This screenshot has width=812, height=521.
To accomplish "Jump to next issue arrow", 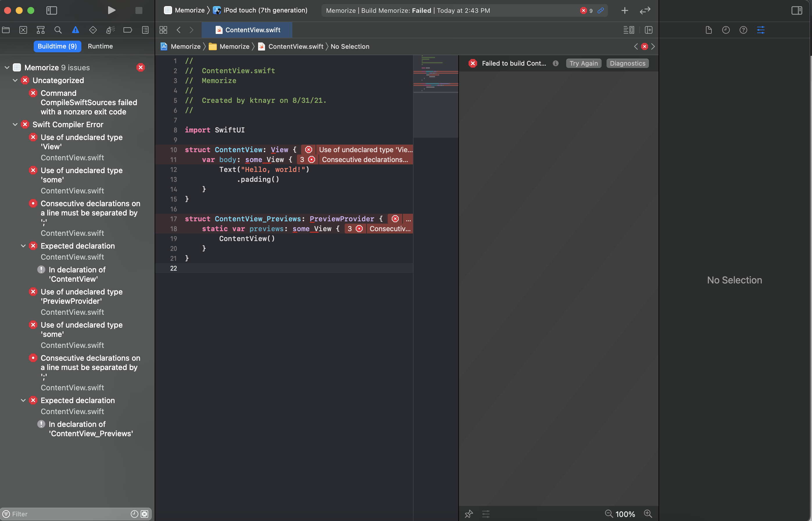I will click(653, 46).
